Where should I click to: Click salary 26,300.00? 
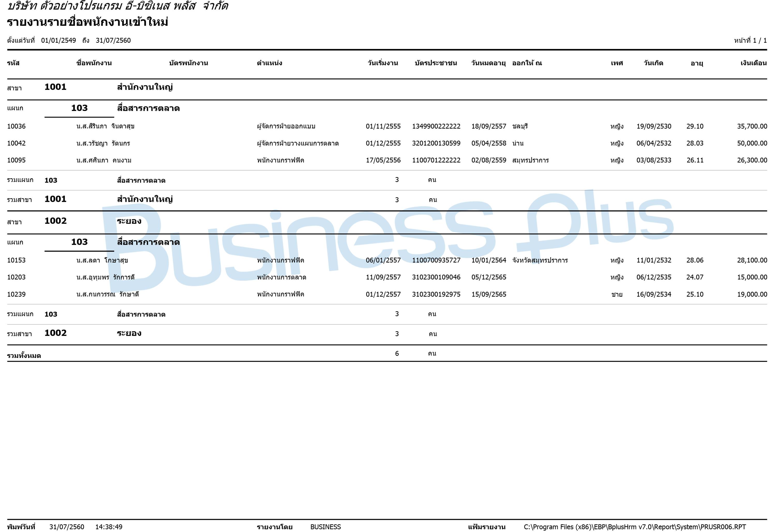pyautogui.click(x=752, y=160)
